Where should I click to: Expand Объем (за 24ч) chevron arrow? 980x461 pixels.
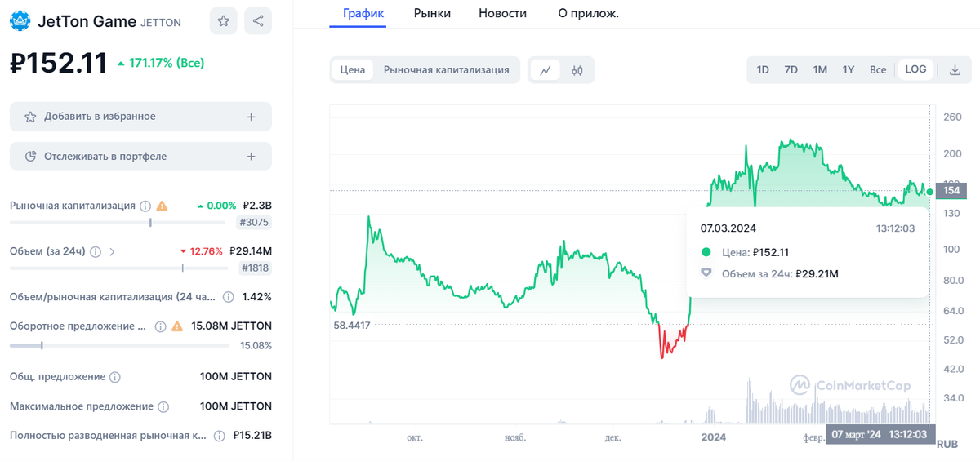113,251
